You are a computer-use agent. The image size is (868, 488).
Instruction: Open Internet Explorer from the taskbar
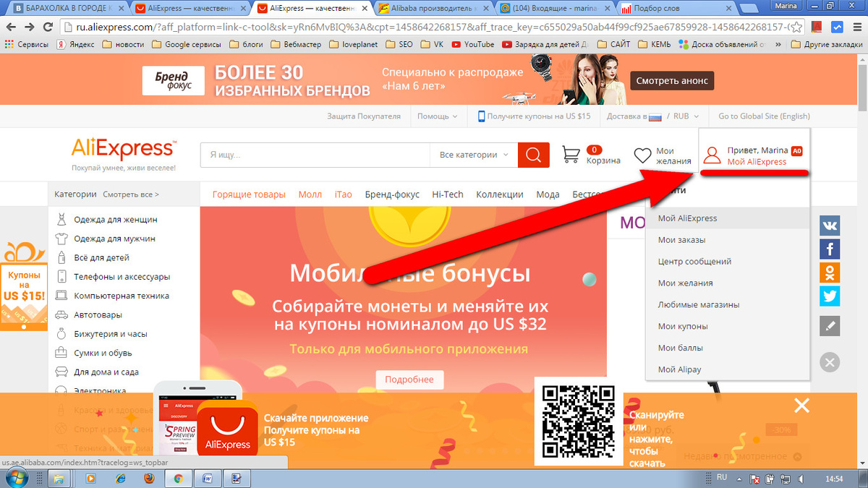[x=120, y=478]
